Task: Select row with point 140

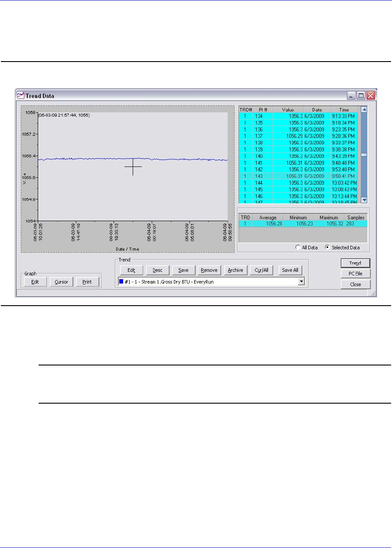Action: [x=298, y=156]
